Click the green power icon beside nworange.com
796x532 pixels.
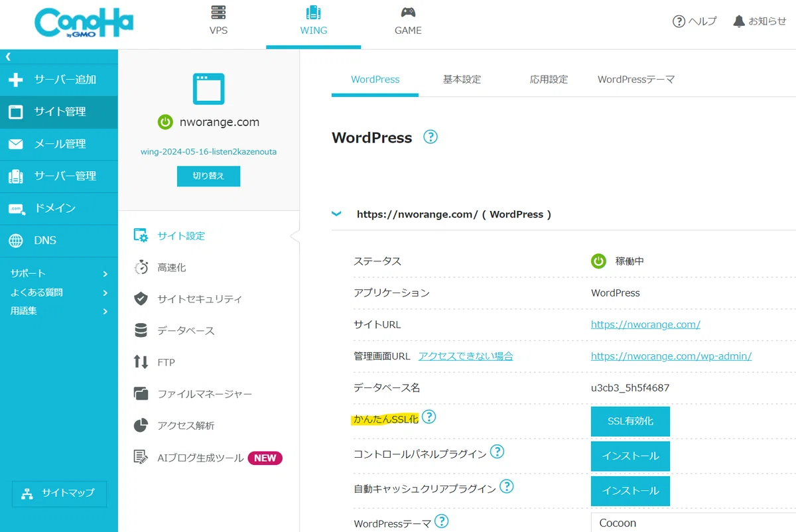(165, 122)
